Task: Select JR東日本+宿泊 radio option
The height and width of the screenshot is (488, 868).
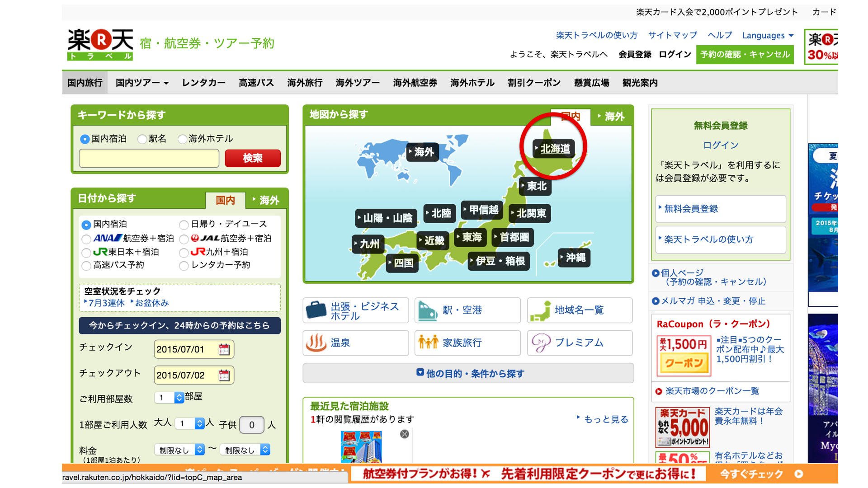Action: 86,252
